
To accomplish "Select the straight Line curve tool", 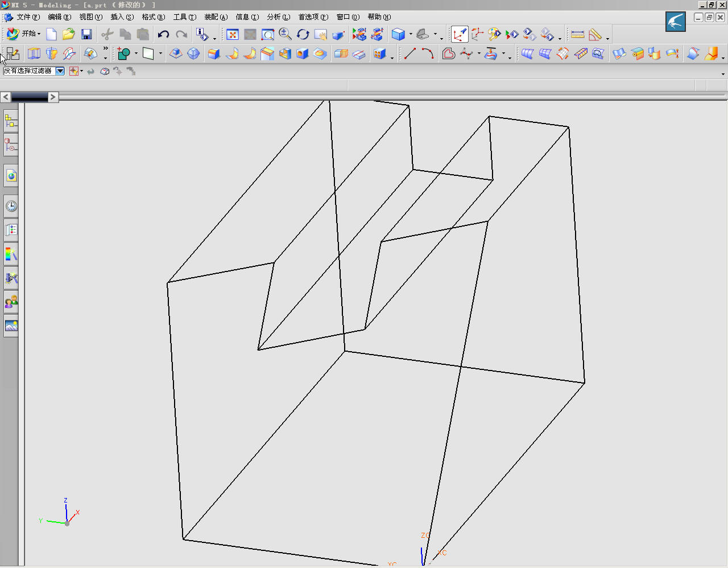I will (x=409, y=53).
